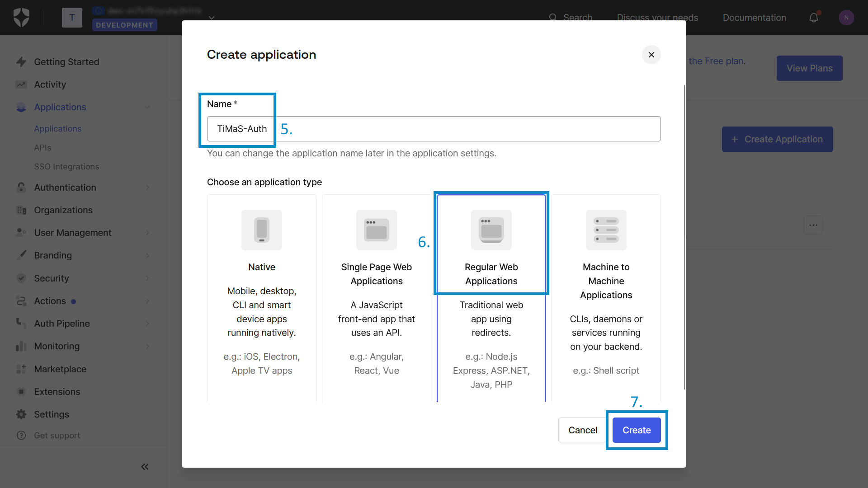Image resolution: width=868 pixels, height=488 pixels.
Task: Open the tenant T avatar tile
Action: (72, 18)
